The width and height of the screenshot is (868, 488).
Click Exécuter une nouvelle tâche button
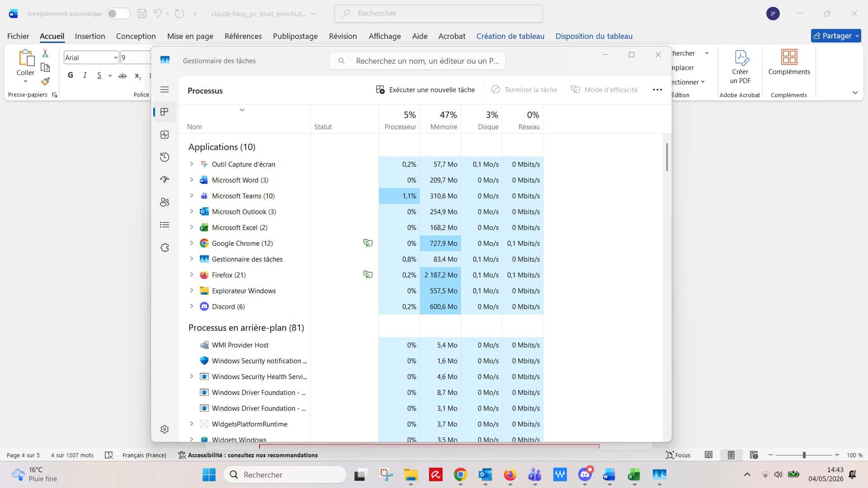click(x=425, y=89)
